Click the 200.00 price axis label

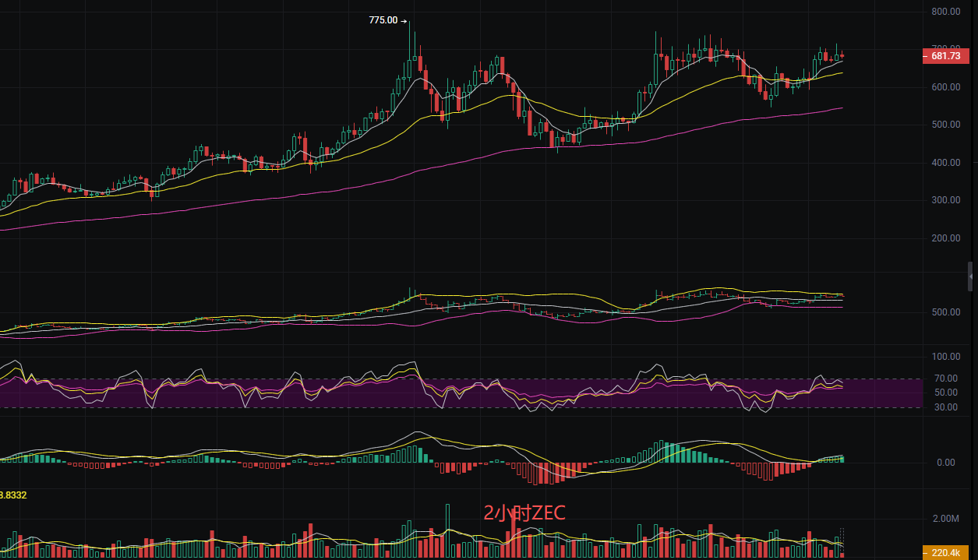coord(944,238)
